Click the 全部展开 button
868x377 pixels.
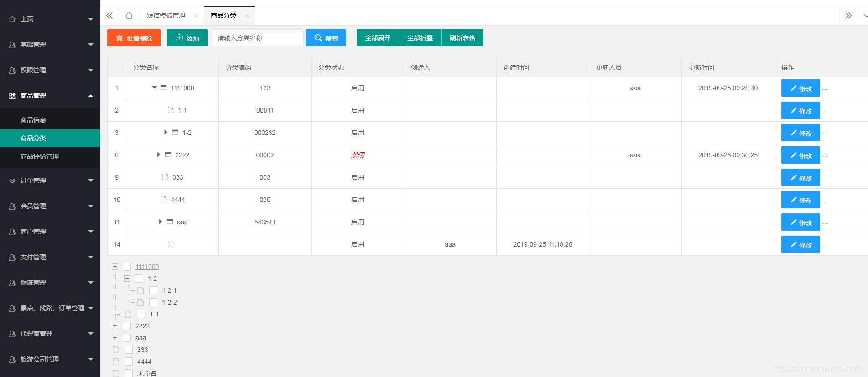pyautogui.click(x=378, y=38)
